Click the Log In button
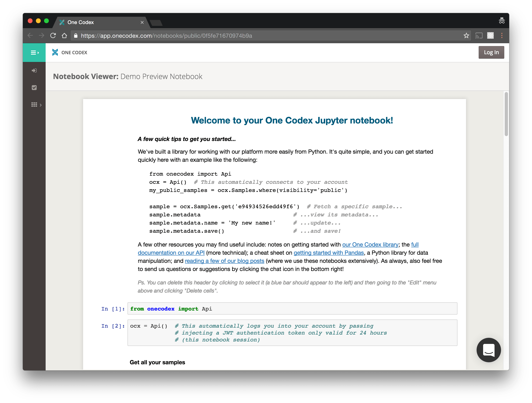532x403 pixels. point(491,52)
